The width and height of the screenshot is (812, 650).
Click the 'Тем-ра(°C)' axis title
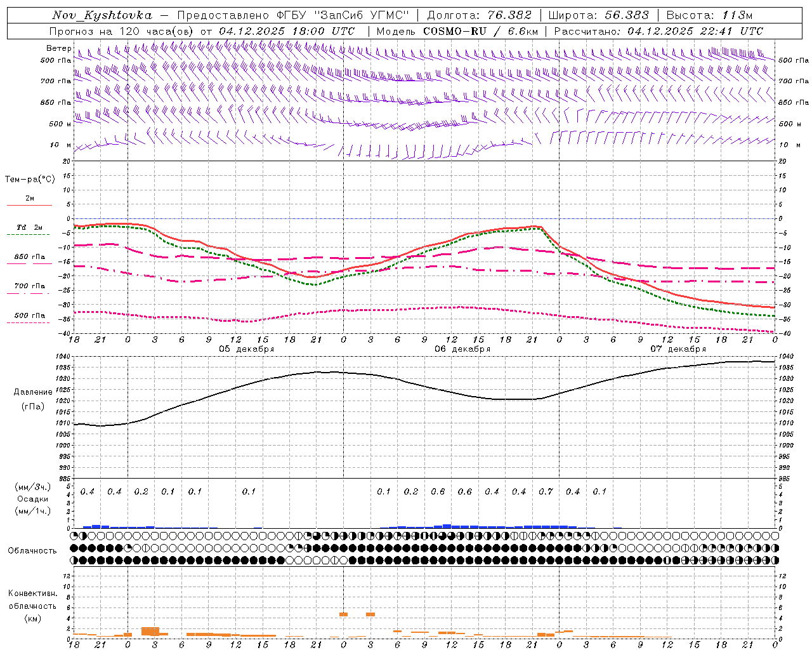click(x=30, y=180)
